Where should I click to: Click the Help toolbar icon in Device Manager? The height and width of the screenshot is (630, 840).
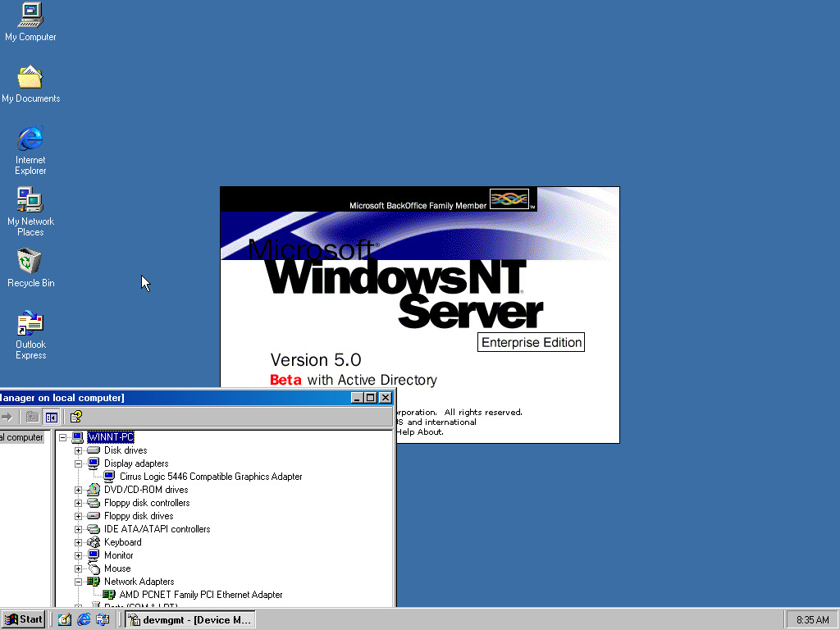(76, 417)
